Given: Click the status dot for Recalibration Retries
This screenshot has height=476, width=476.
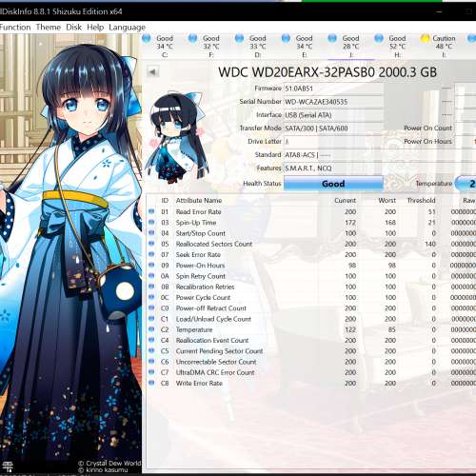Looking at the screenshot, I should (151, 287).
